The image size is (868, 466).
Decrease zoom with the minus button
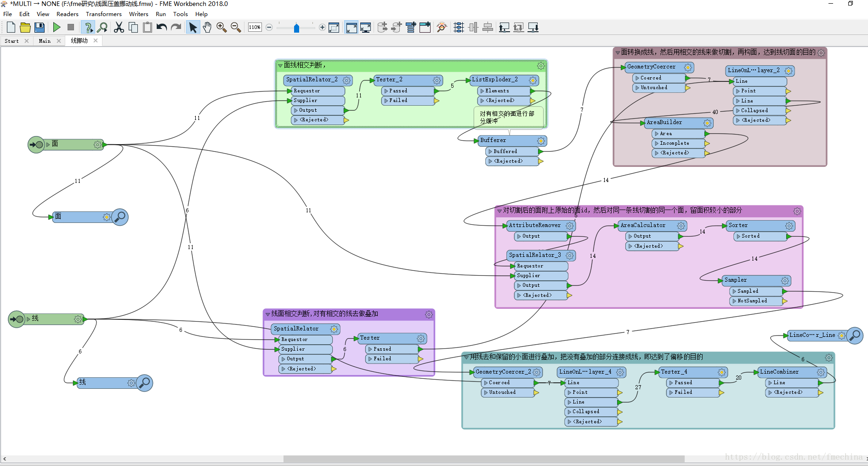pyautogui.click(x=269, y=28)
